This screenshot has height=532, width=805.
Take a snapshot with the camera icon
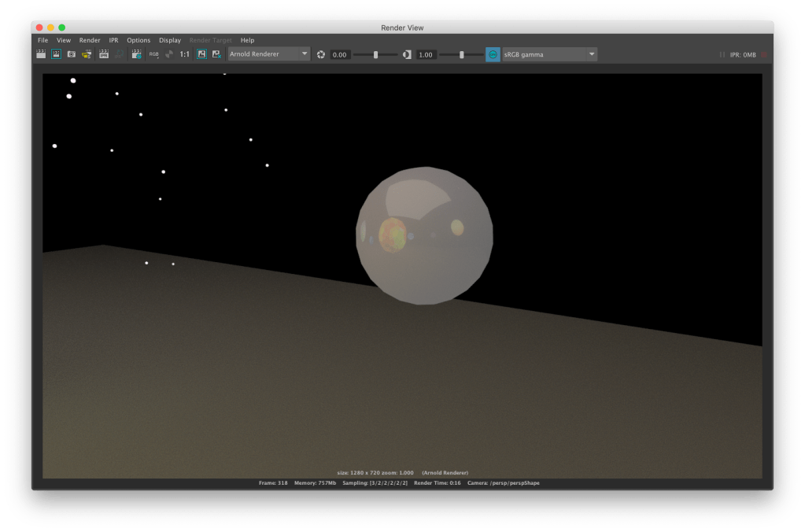[72, 54]
